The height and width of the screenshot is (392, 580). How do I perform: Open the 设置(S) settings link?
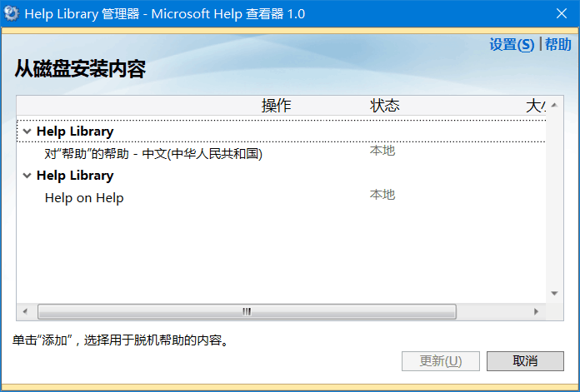pos(512,45)
